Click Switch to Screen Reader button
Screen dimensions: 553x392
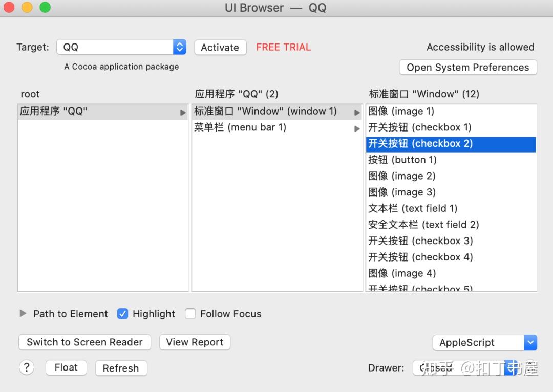pos(84,342)
